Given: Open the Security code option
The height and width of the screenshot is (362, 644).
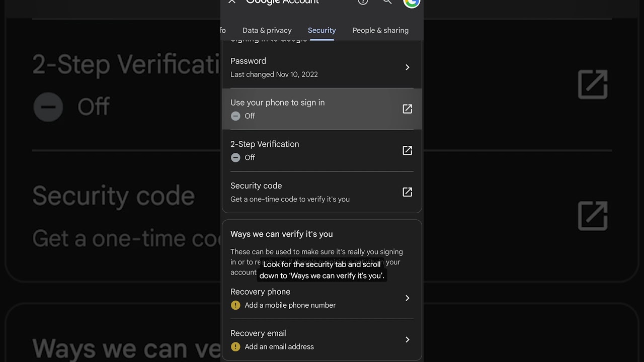Looking at the screenshot, I should 256,186.
